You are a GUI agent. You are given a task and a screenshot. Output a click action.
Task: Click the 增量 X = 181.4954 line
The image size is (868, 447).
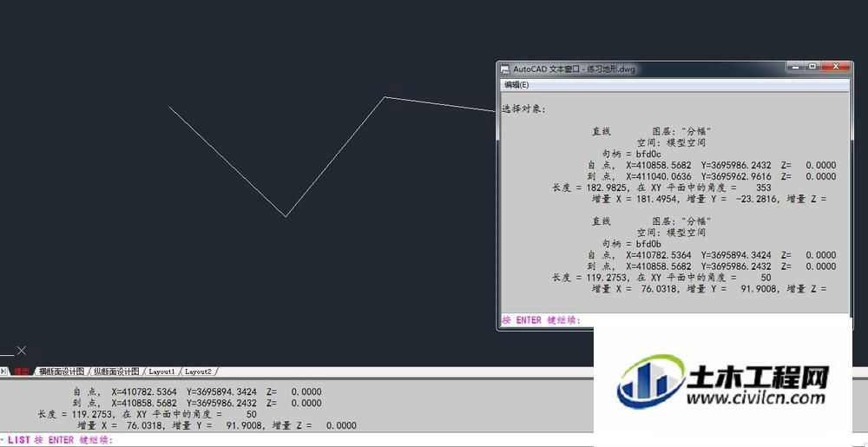(x=709, y=199)
